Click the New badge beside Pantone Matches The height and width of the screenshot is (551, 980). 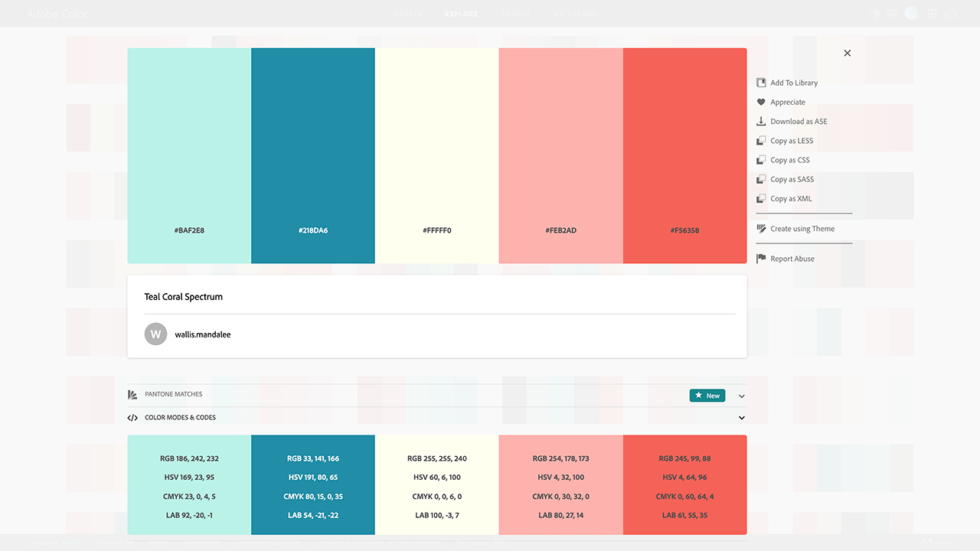[x=707, y=396]
